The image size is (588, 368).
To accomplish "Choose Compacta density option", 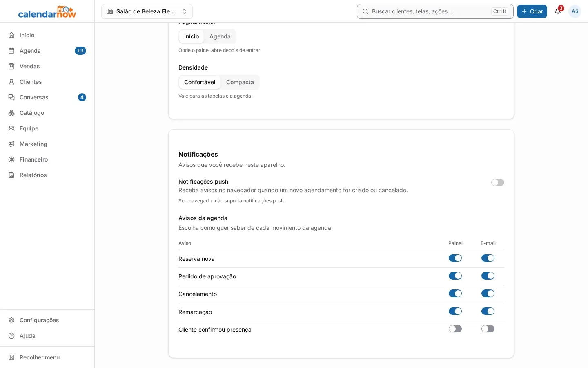I will tap(240, 82).
